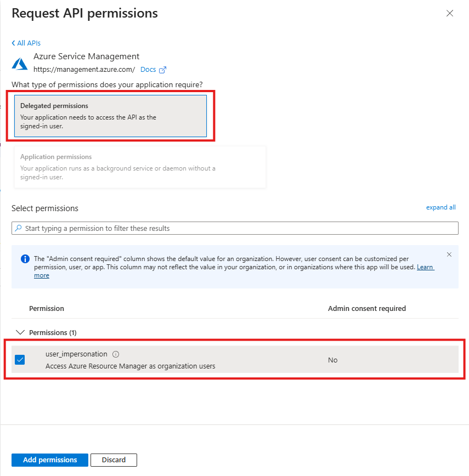Click the back chevron before All APIs
The width and height of the screenshot is (469, 476).
(x=14, y=43)
